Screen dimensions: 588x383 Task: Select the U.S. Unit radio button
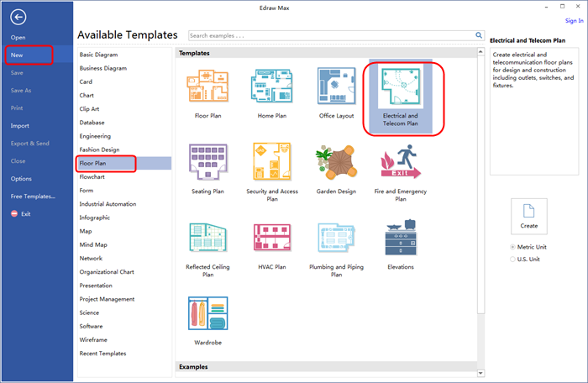tap(512, 260)
